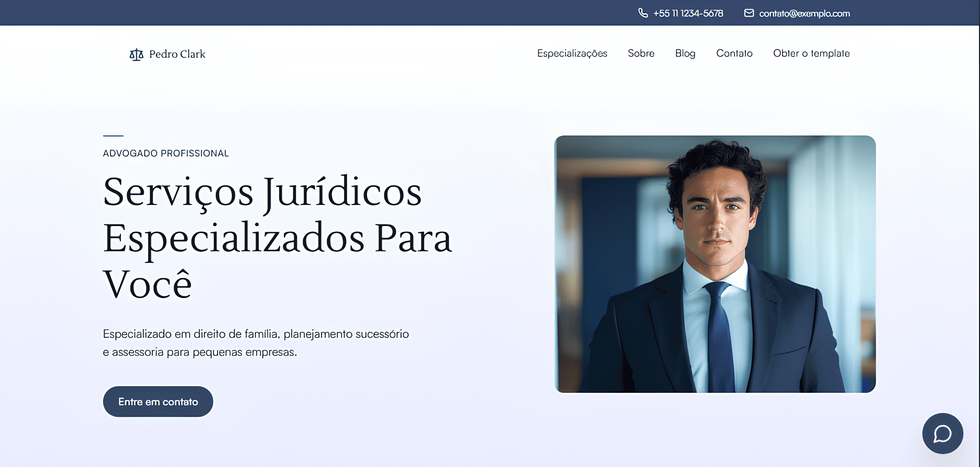This screenshot has width=980, height=467.
Task: Click the short blue line above the tagline
Action: pyautogui.click(x=113, y=135)
